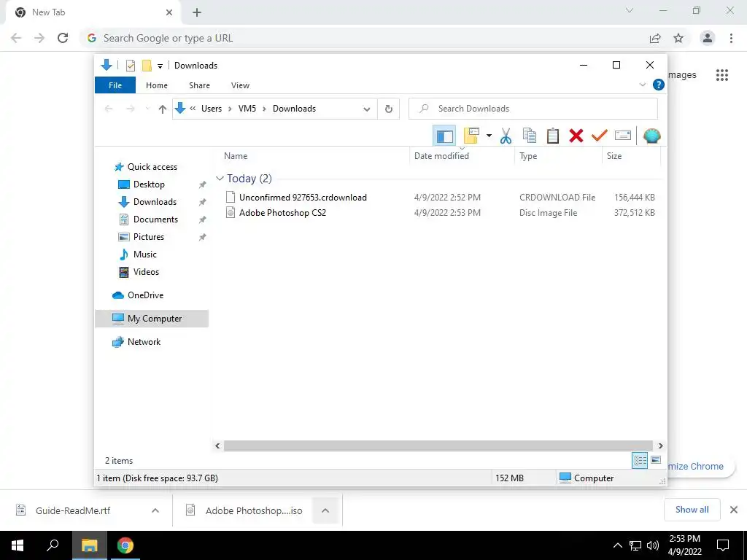The image size is (747, 560).
Task: Open Downloads in navigation pane
Action: (155, 202)
